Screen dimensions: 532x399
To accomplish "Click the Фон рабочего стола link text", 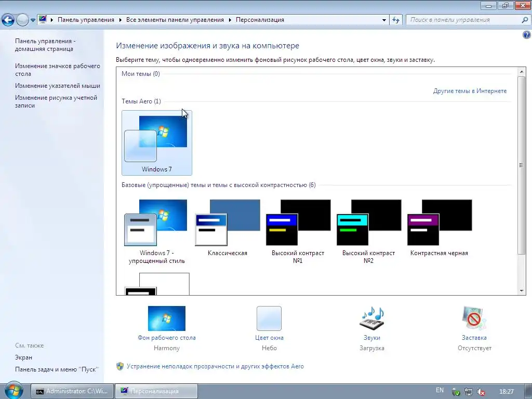I will [167, 338].
